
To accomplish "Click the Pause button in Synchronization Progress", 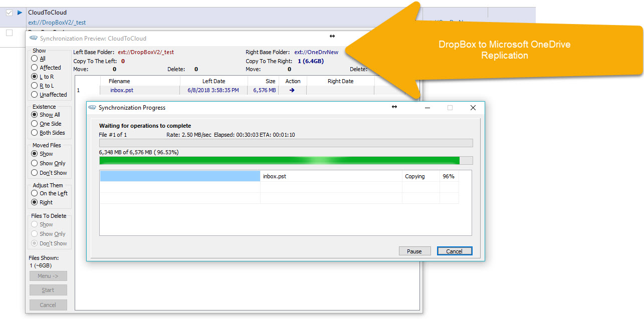I will (x=414, y=251).
